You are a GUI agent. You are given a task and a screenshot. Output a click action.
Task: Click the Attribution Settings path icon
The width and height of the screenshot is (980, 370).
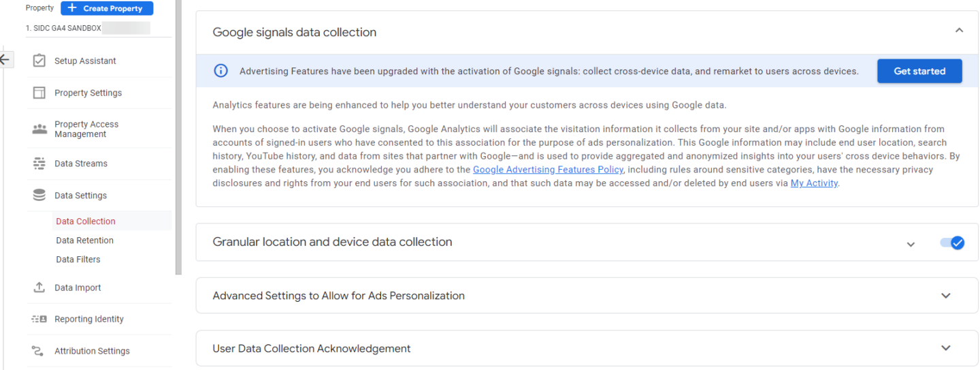tap(39, 351)
